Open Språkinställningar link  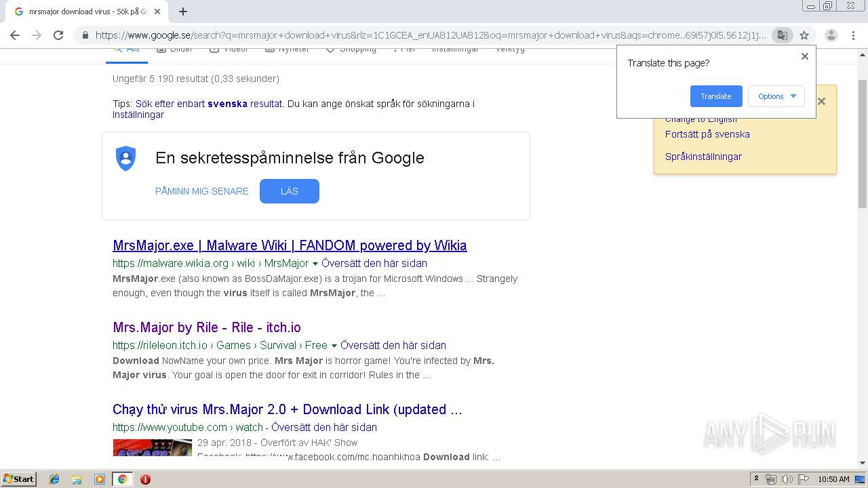tap(703, 157)
